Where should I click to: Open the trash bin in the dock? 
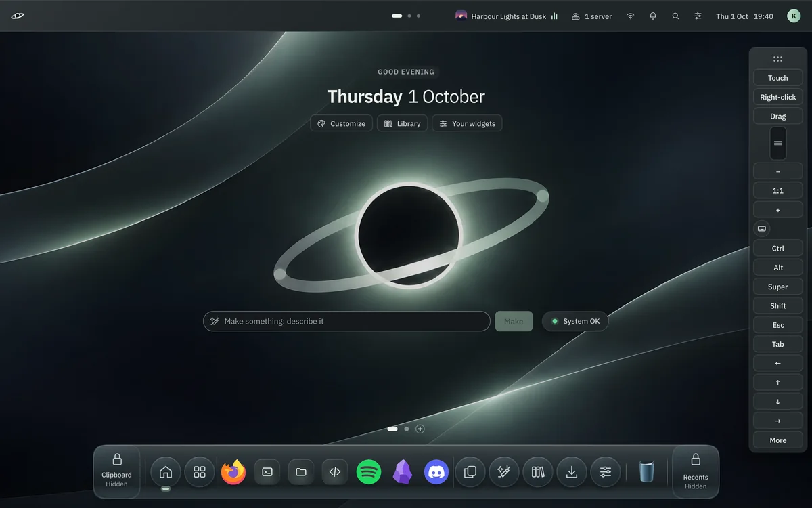647,471
